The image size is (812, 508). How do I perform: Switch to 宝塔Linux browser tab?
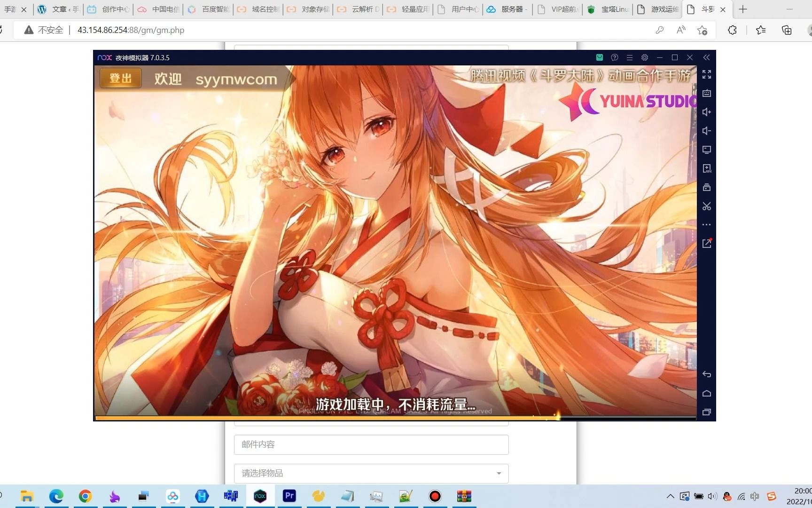(x=608, y=9)
